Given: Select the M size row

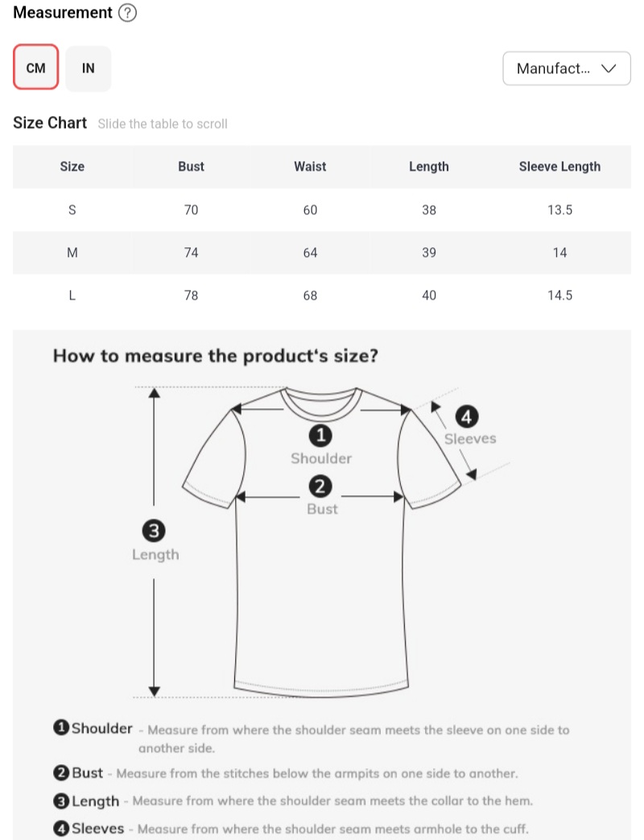Looking at the screenshot, I should pyautogui.click(x=72, y=253).
